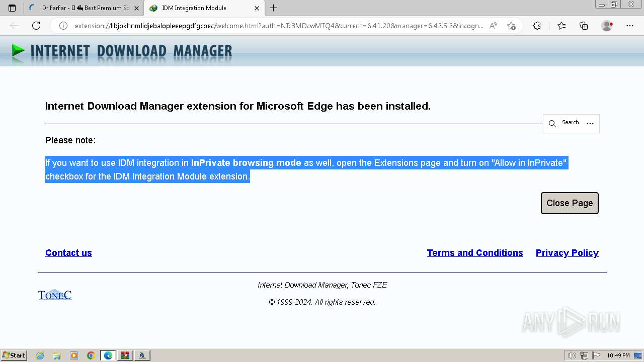Focus the extension URL address bar

pos(279,26)
